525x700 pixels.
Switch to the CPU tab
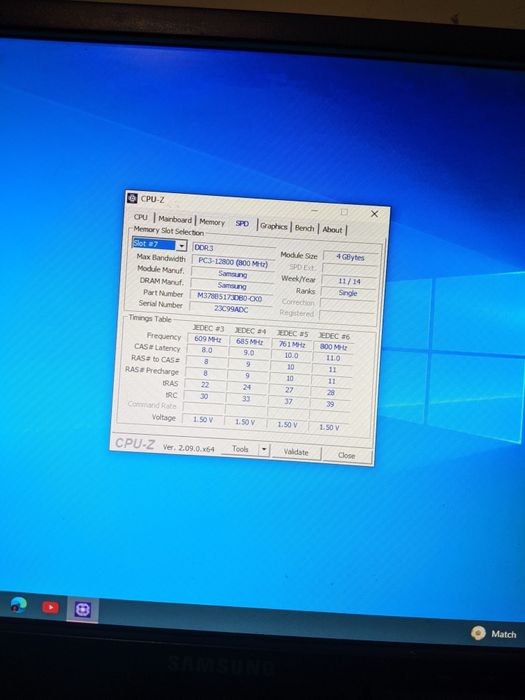pyautogui.click(x=140, y=217)
